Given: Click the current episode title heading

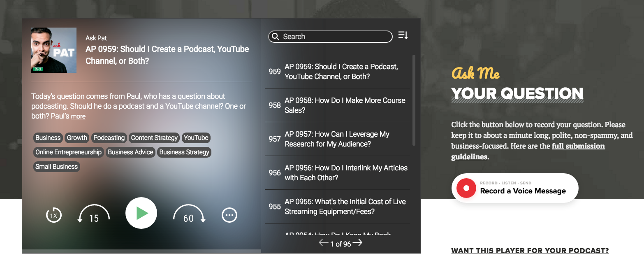Looking at the screenshot, I should click(x=167, y=55).
